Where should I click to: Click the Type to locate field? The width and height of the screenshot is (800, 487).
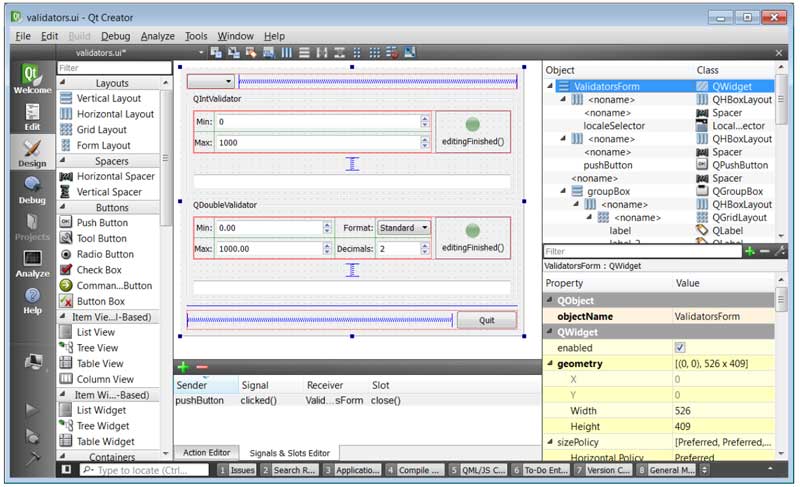[144, 470]
